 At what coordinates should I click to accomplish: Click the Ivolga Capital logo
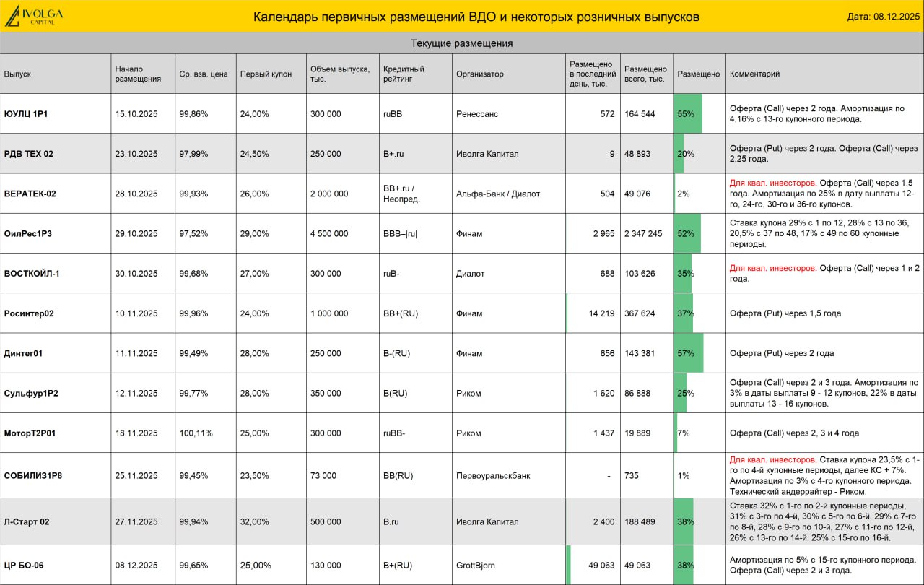(x=34, y=16)
